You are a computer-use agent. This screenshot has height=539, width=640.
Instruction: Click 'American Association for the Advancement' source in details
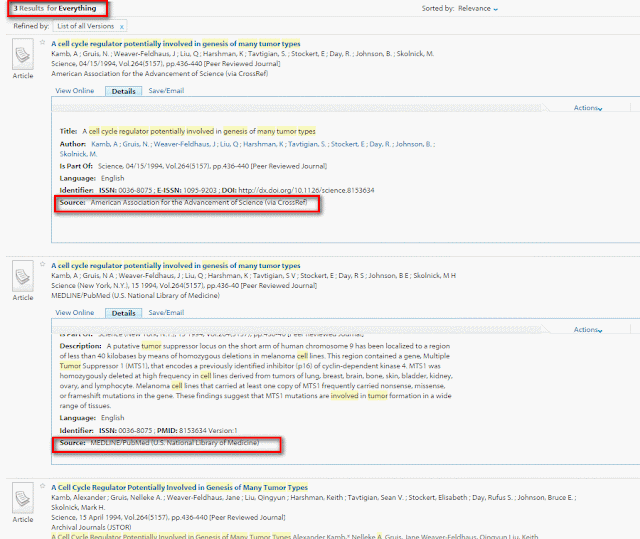199,202
